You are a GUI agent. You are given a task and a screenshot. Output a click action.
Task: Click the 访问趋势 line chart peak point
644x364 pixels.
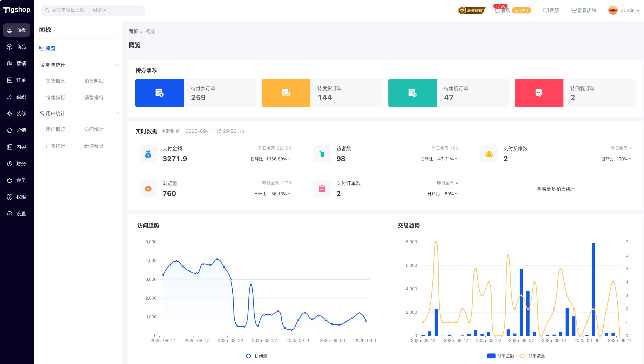217,259
